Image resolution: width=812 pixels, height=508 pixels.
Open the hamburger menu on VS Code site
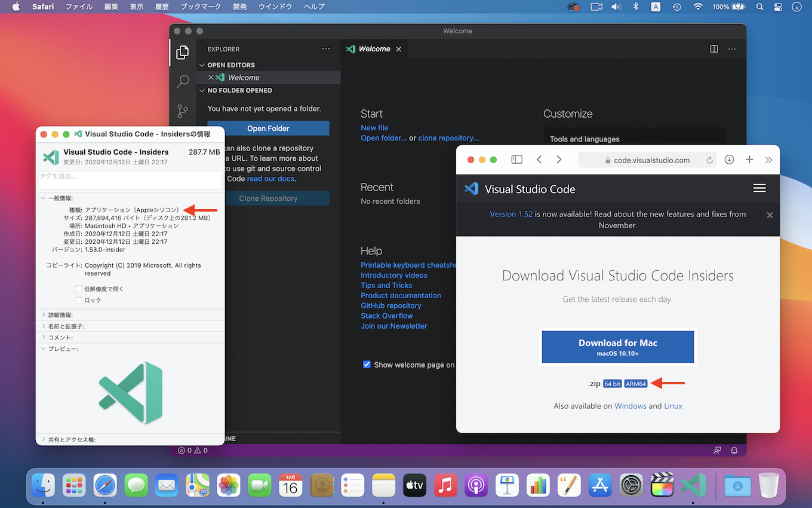(x=759, y=188)
